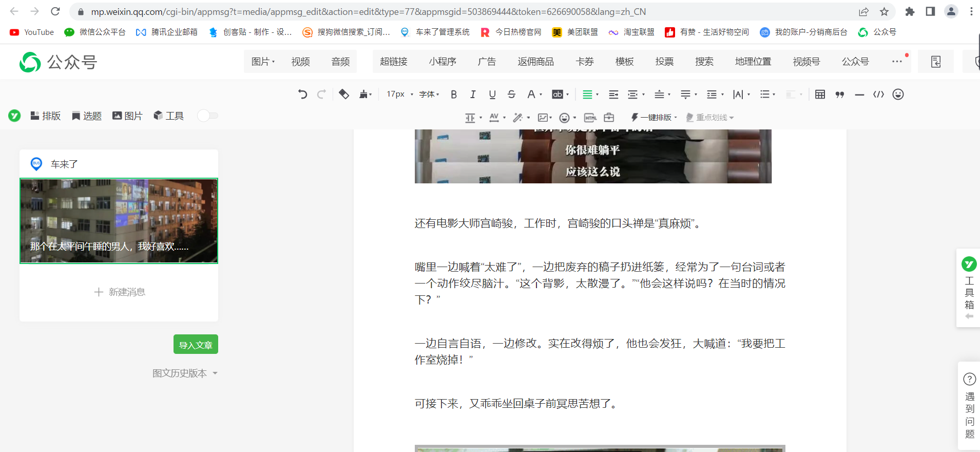Image resolution: width=980 pixels, height=452 pixels.
Task: Apply blockquote with the quotation marks icon
Action: [840, 94]
